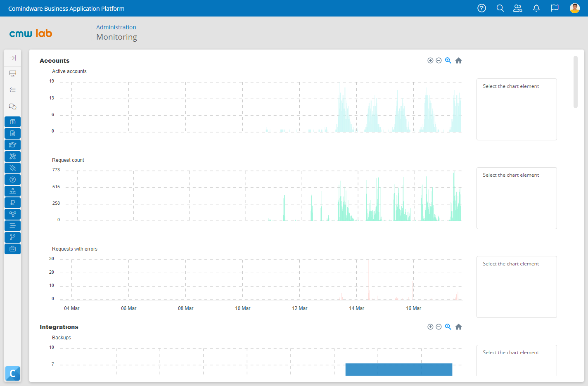Click the blue Backups bar in Integrations chart
Image resolution: width=588 pixels, height=386 pixels.
399,369
